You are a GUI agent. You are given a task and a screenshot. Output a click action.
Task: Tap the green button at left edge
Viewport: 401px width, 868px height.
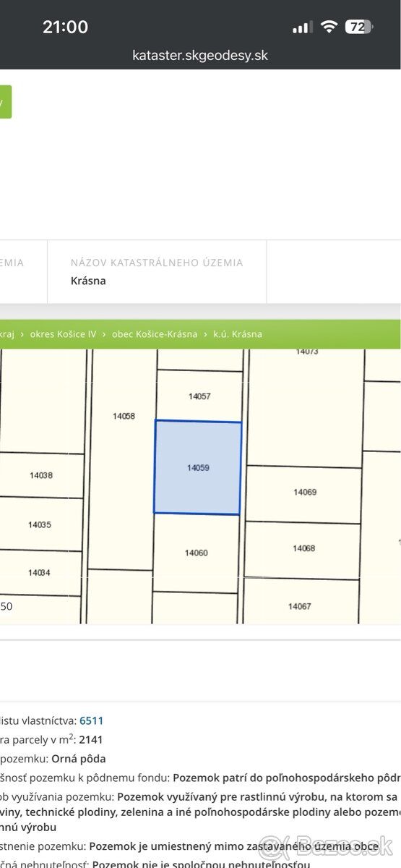pyautogui.click(x=5, y=102)
